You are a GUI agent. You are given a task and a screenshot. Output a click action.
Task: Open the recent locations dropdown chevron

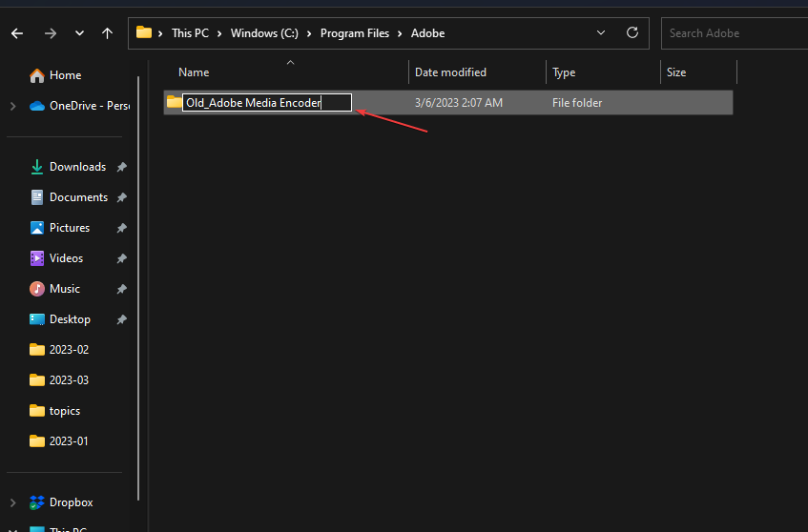(79, 33)
